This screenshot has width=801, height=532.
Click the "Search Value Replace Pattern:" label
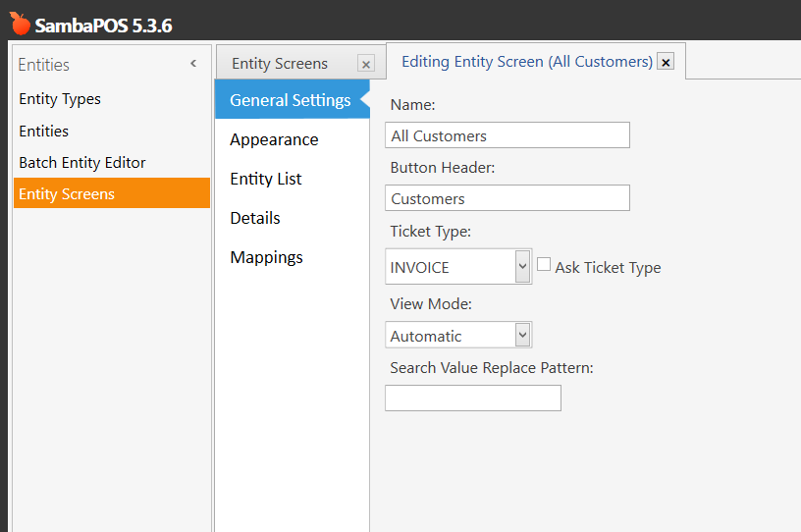pyautogui.click(x=492, y=367)
